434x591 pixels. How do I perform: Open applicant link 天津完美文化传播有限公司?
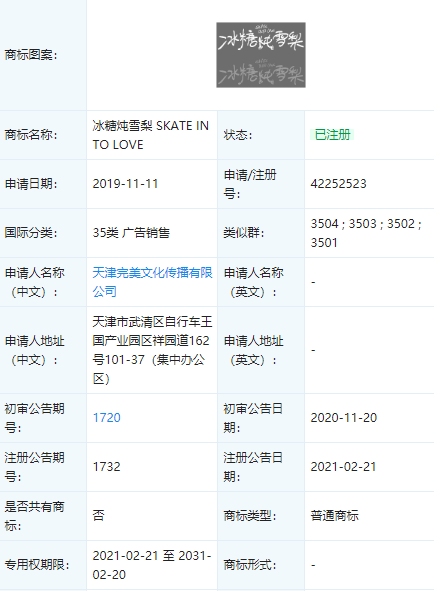153,282
